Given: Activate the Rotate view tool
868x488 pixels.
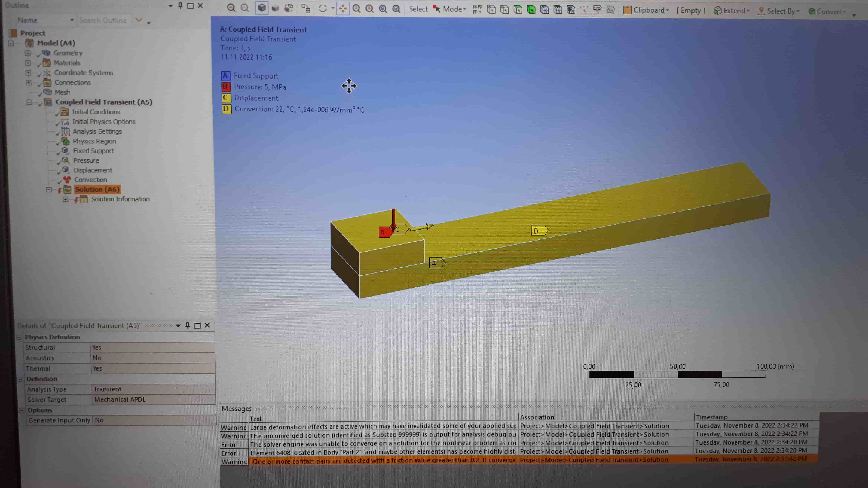Looking at the screenshot, I should pyautogui.click(x=323, y=8).
